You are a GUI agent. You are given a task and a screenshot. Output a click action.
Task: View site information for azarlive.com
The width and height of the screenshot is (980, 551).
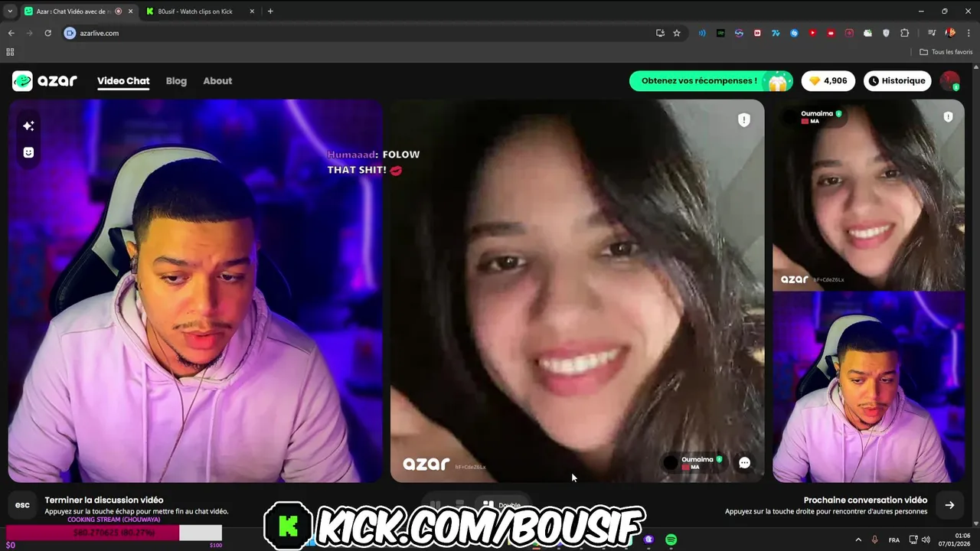70,33
